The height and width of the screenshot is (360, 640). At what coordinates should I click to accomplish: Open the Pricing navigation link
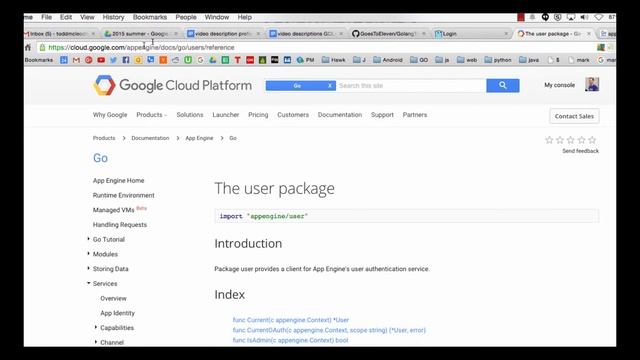(x=258, y=115)
